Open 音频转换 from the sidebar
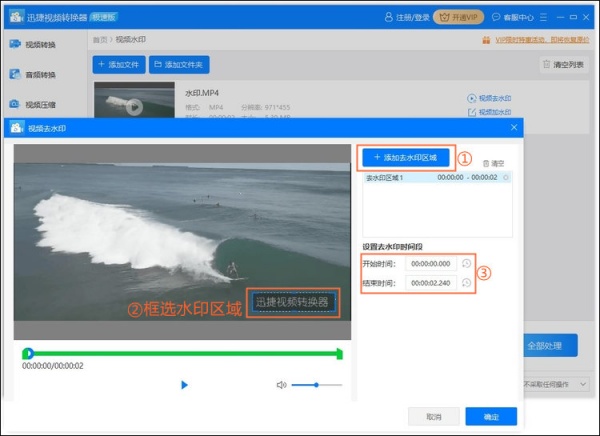Screen dimensions: 600x436 point(15,74)
